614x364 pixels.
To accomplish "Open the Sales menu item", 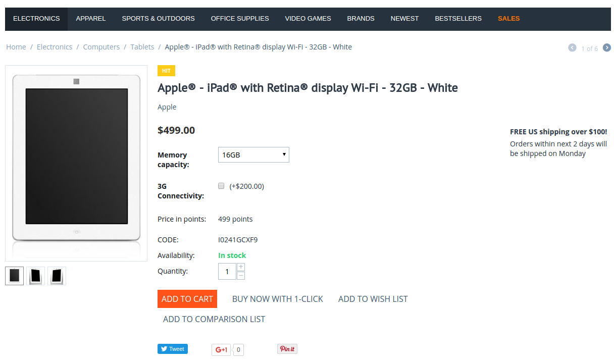I will coord(508,19).
